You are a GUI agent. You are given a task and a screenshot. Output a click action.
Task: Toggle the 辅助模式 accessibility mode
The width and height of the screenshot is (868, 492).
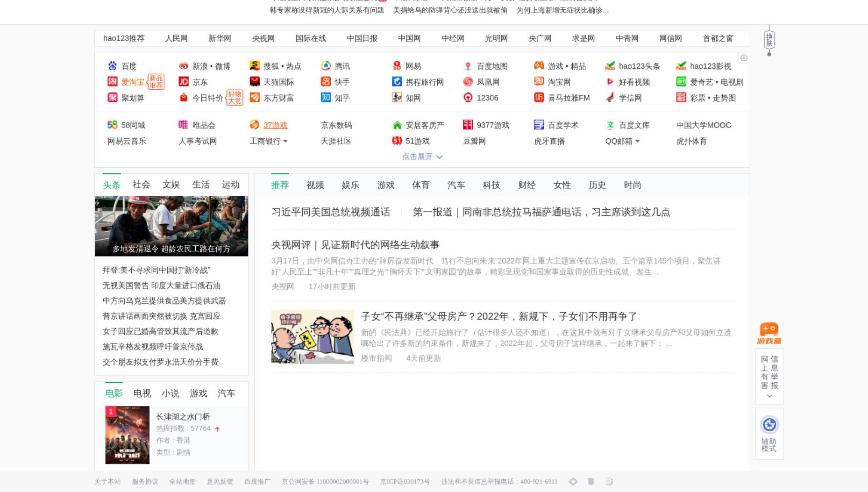tap(769, 434)
